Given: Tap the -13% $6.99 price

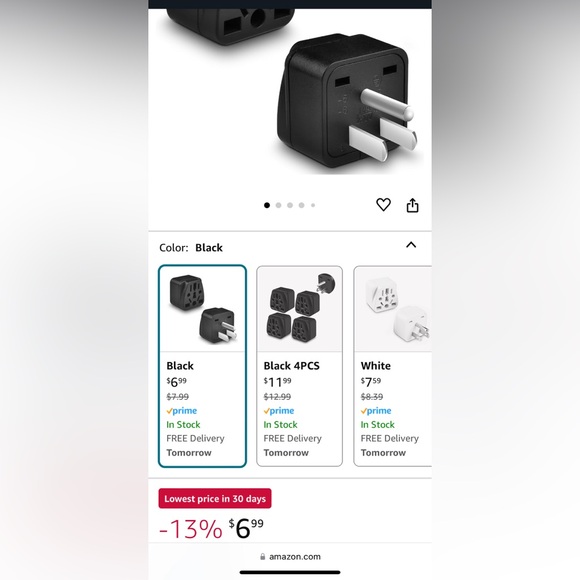Looking at the screenshot, I should [x=211, y=528].
